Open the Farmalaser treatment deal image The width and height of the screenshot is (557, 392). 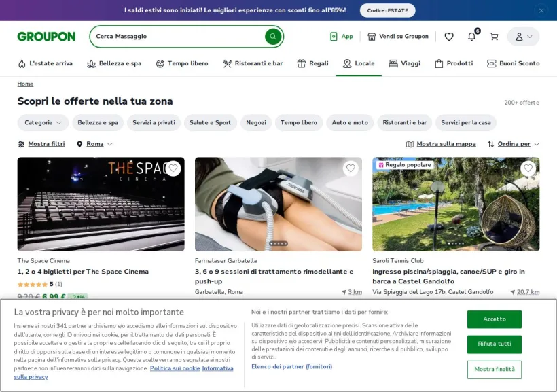tap(278, 204)
